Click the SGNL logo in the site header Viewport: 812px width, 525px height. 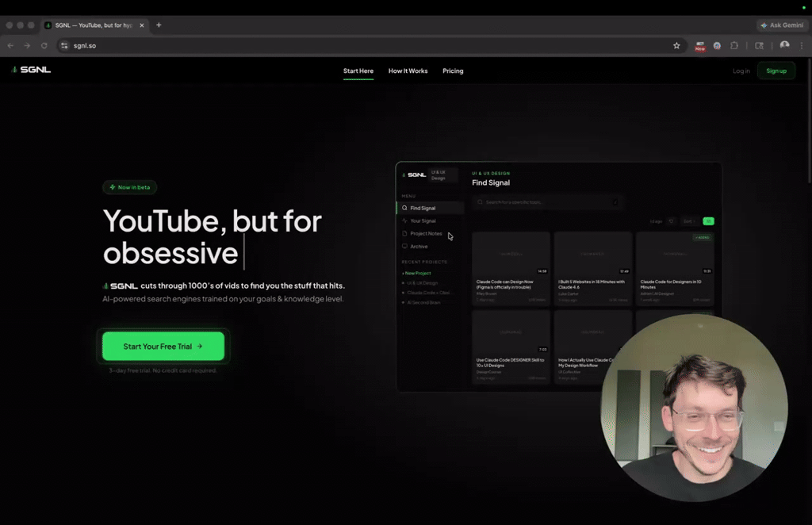(31, 70)
